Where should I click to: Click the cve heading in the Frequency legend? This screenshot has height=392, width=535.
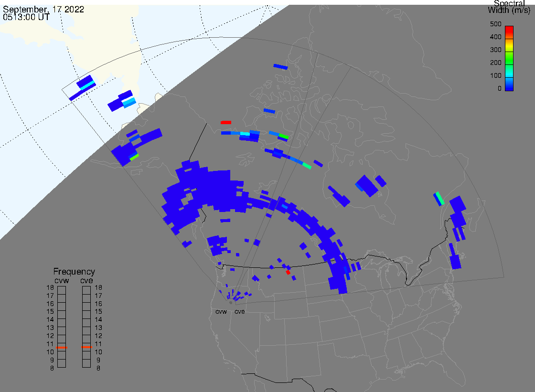(x=86, y=281)
